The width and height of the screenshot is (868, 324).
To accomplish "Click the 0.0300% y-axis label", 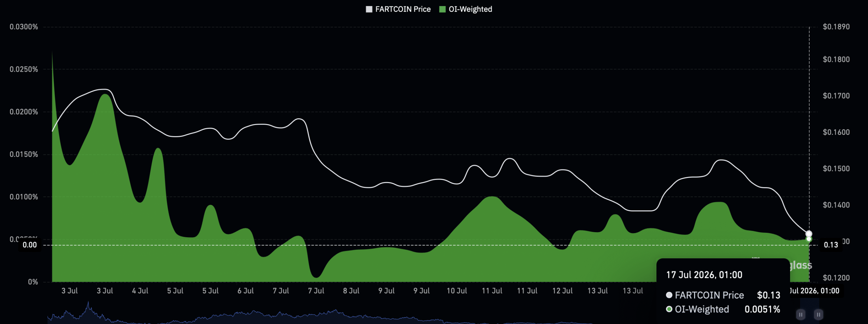I will (24, 27).
